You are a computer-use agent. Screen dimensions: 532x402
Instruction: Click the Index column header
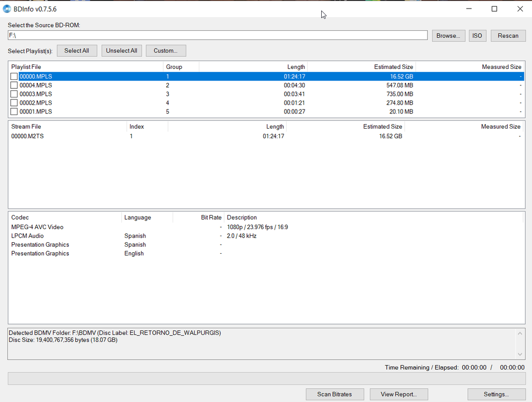point(147,127)
